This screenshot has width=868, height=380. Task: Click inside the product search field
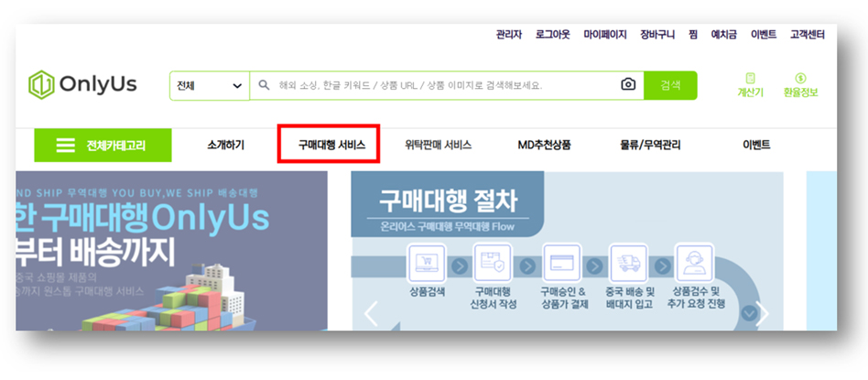coord(439,85)
